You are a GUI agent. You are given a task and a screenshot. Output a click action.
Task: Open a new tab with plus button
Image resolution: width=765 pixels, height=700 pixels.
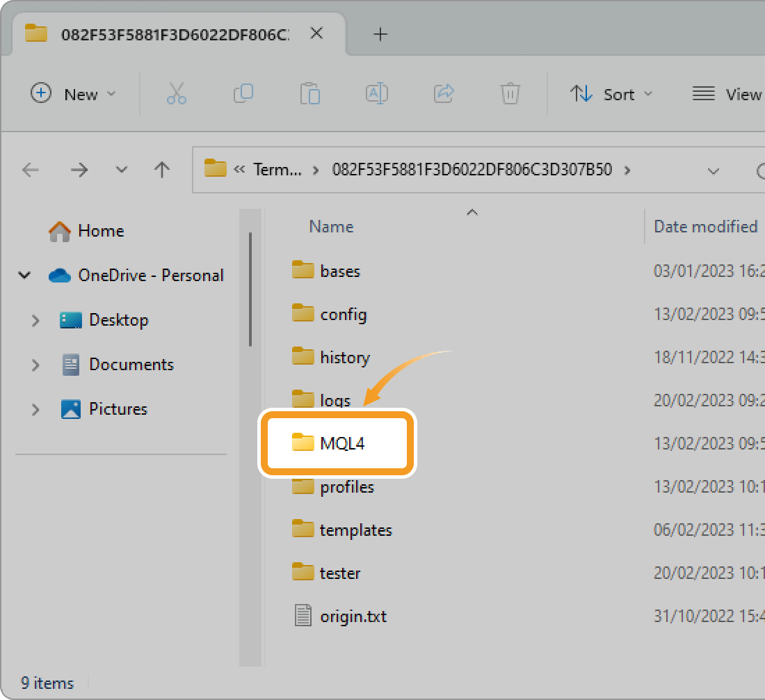coord(380,34)
